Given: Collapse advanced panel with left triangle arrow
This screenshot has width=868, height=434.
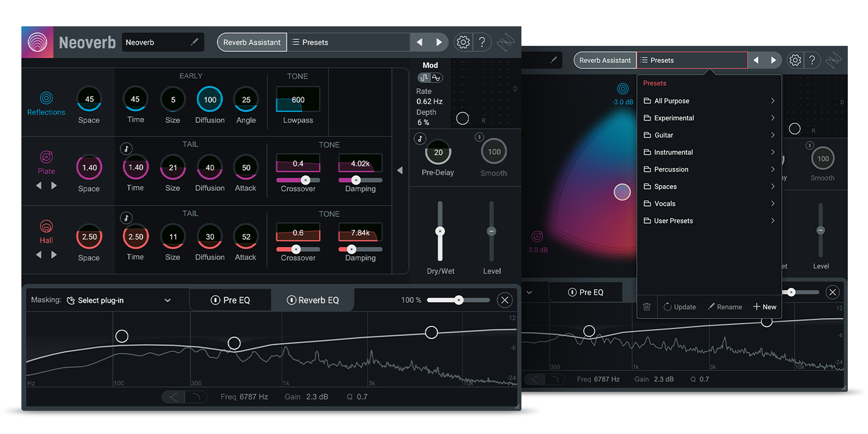Looking at the screenshot, I should pos(400,171).
